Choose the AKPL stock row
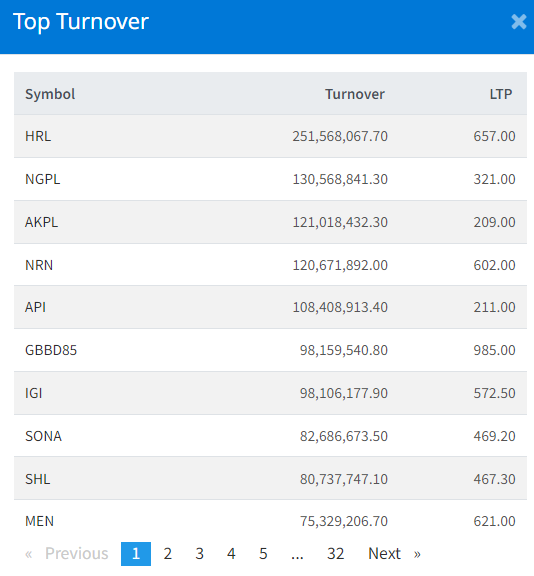Viewport: 534px width, 576px height. (x=270, y=222)
